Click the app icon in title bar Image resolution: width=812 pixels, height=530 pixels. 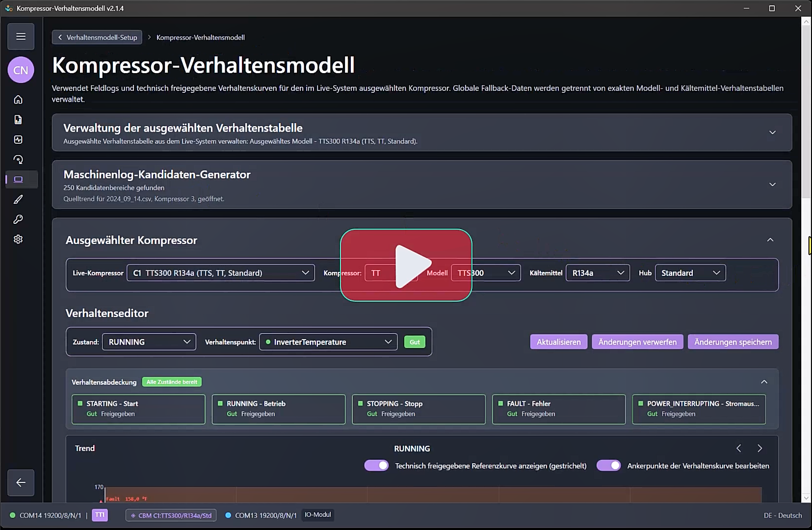tap(8, 8)
